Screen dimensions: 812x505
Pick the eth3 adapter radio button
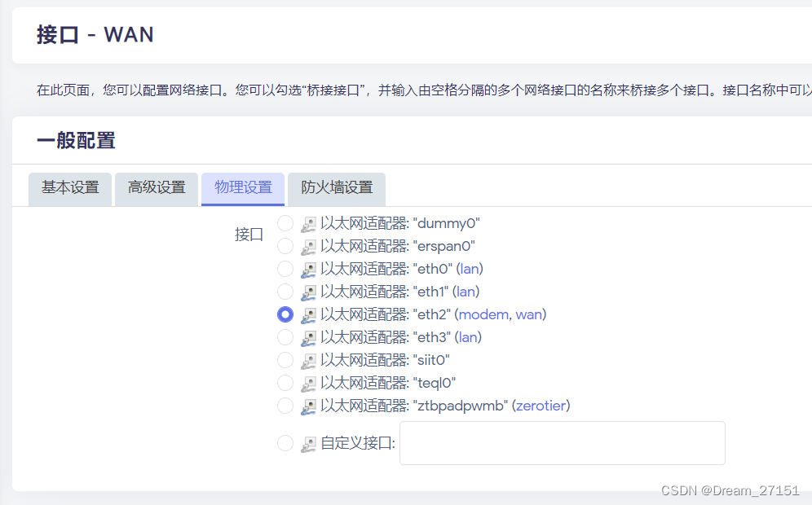[285, 337]
